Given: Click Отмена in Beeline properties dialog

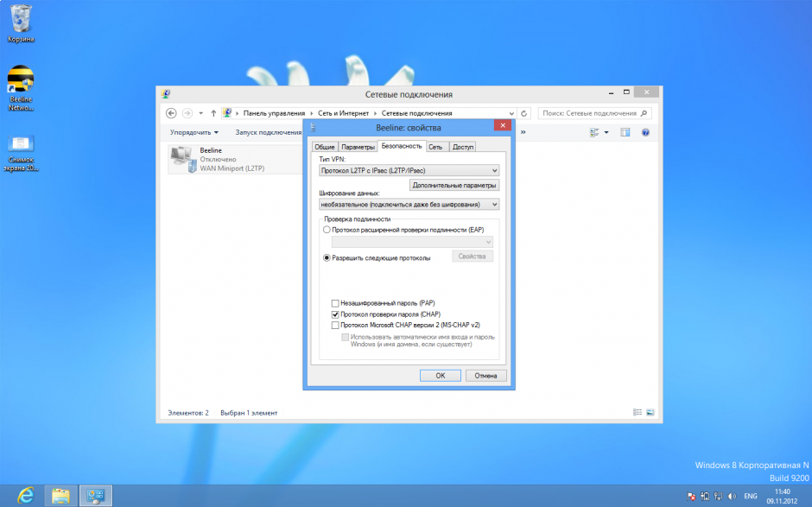Looking at the screenshot, I should tap(485, 376).
